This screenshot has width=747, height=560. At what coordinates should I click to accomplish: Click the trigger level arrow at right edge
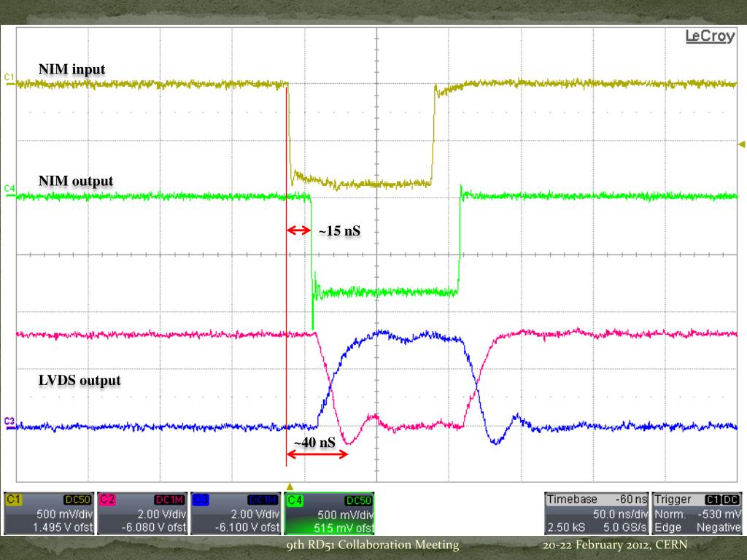(742, 144)
